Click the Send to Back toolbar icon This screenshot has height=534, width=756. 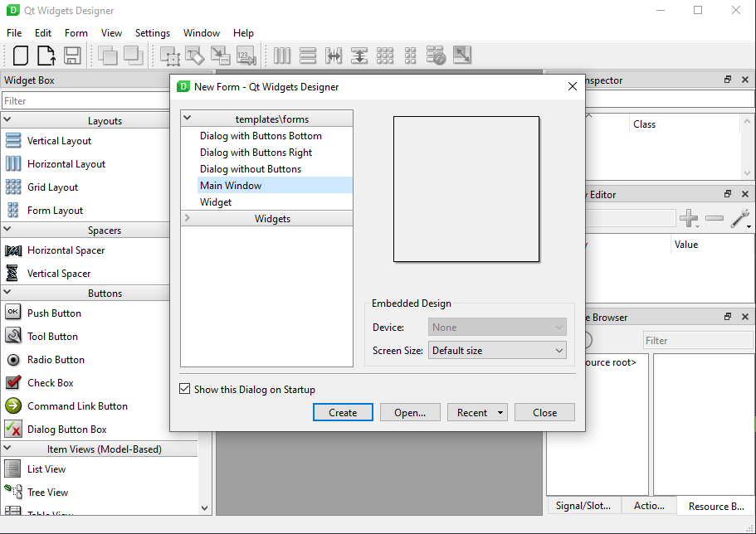click(108, 56)
